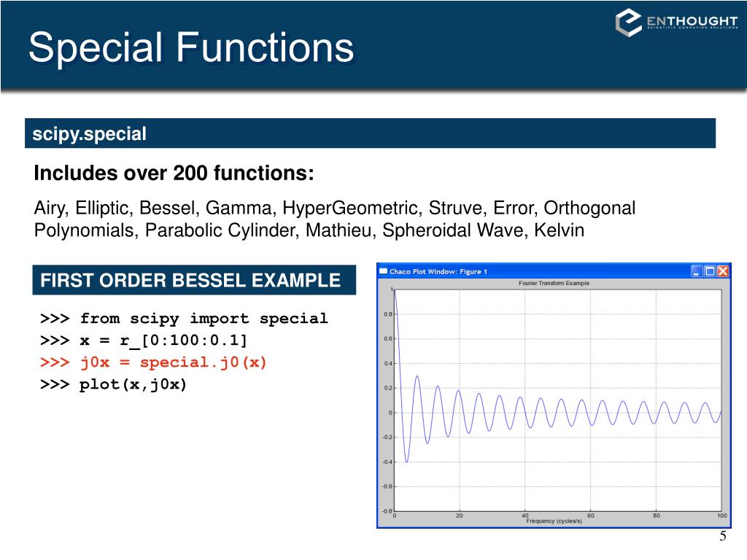The width and height of the screenshot is (747, 560).
Task: Click the x-axis tick label 80
Action: (657, 516)
